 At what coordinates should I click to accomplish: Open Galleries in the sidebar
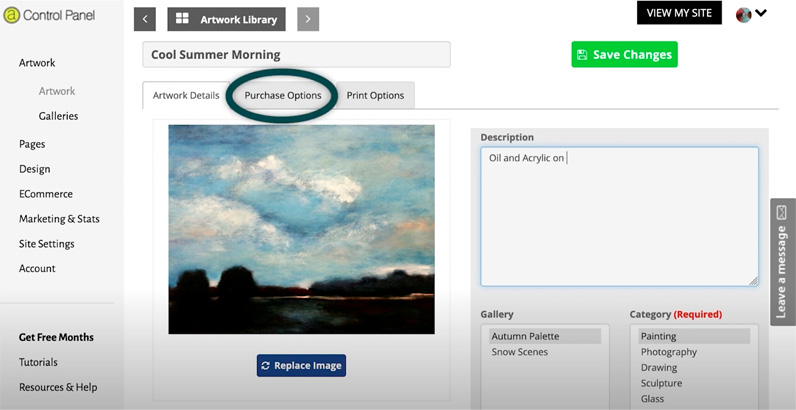[x=58, y=116]
